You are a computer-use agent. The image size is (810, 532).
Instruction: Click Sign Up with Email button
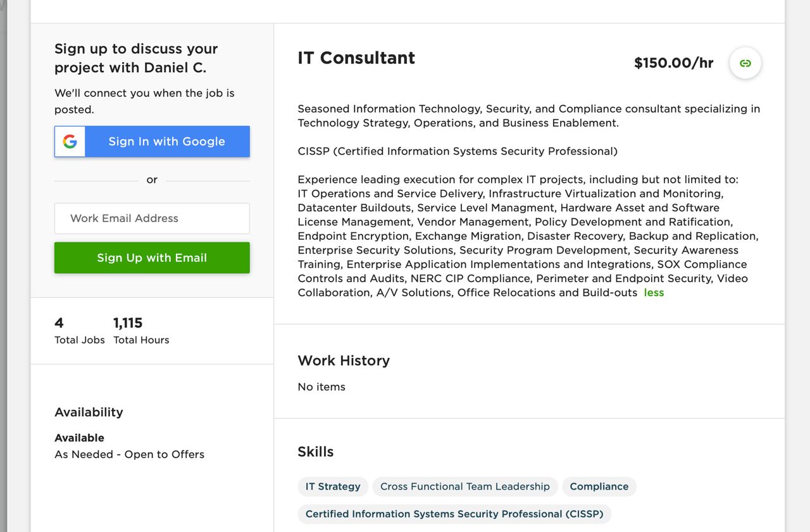click(x=152, y=258)
